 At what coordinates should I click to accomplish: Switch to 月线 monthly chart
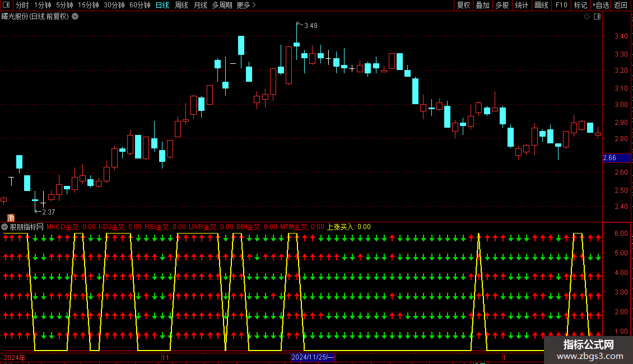pyautogui.click(x=200, y=5)
